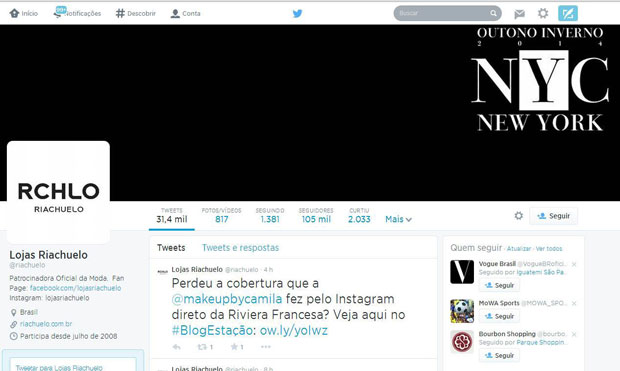This screenshot has width=620, height=371.
Task: Click first tweet's small Riachuelo avatar
Action: [163, 272]
